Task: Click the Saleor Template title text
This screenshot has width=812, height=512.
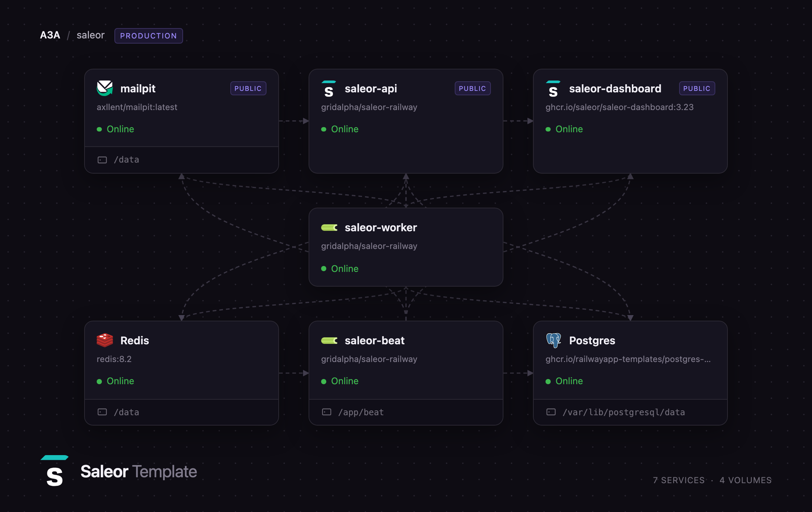Action: 139,472
